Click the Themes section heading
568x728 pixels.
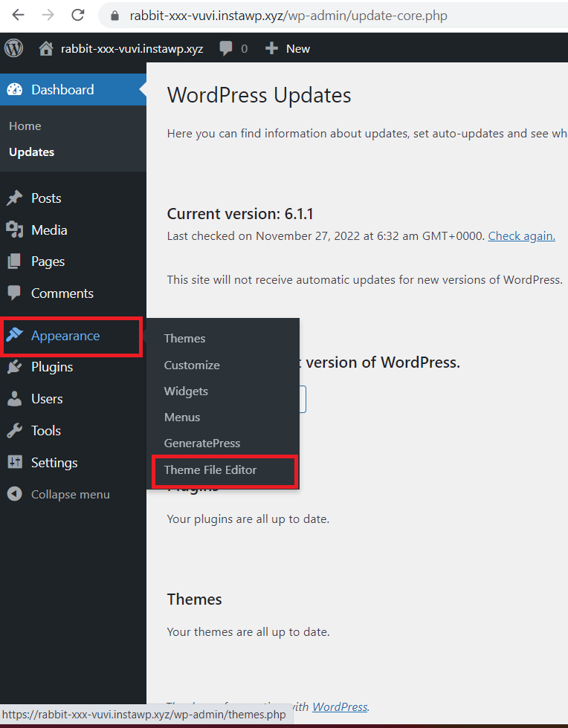click(x=194, y=599)
